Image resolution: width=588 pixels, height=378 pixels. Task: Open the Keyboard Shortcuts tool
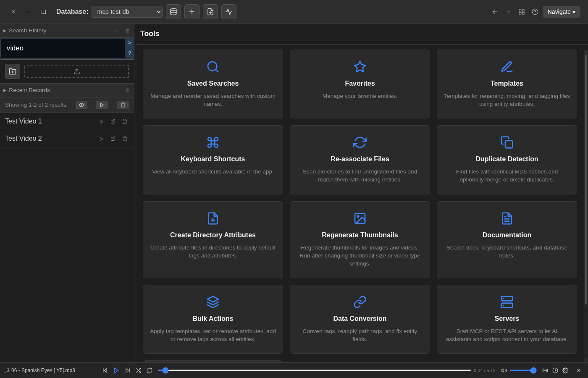click(x=213, y=159)
